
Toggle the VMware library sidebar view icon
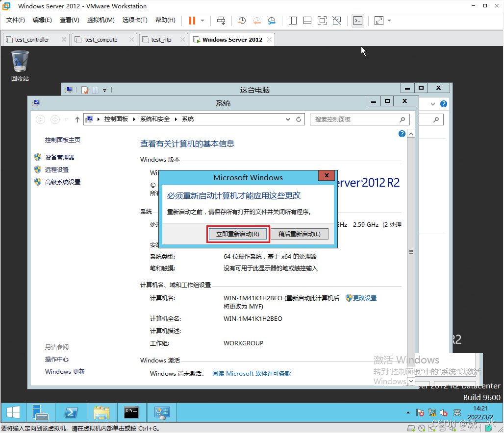[293, 21]
